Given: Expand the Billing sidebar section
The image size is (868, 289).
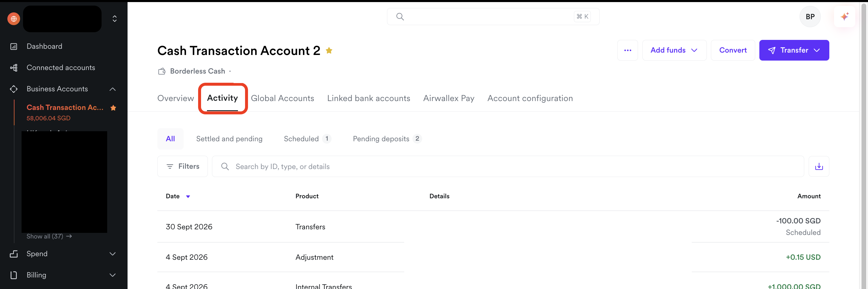Looking at the screenshot, I should (112, 275).
